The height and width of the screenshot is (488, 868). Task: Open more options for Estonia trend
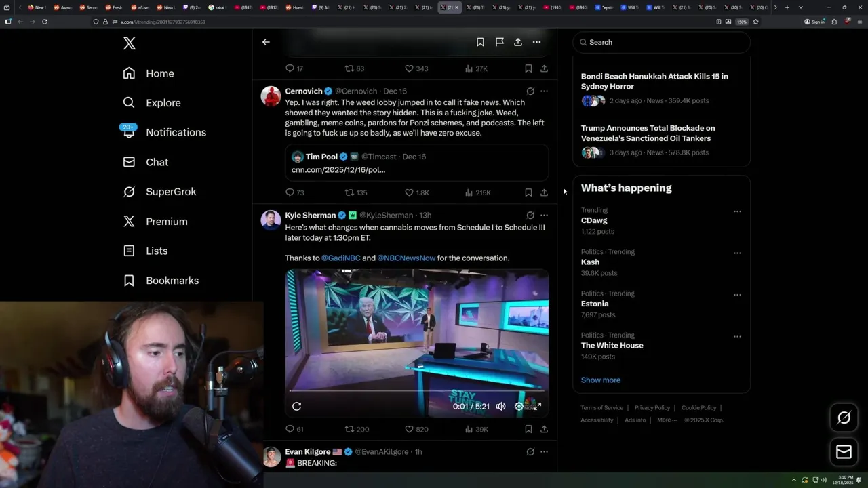pos(737,295)
